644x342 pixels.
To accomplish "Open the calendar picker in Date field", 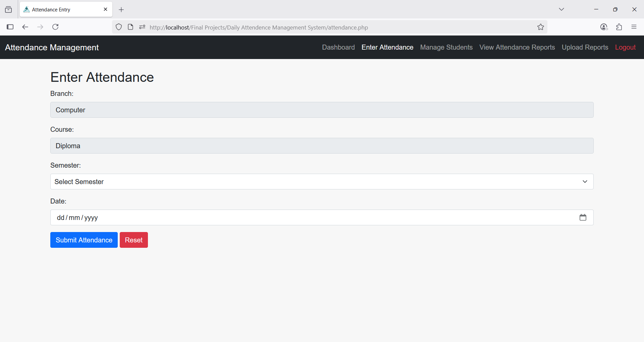I will pos(583,218).
